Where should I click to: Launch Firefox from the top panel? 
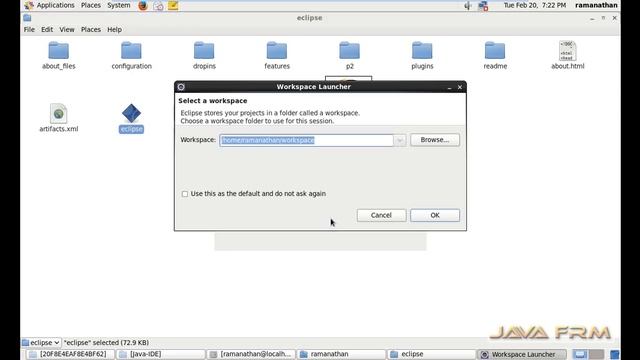143,5
